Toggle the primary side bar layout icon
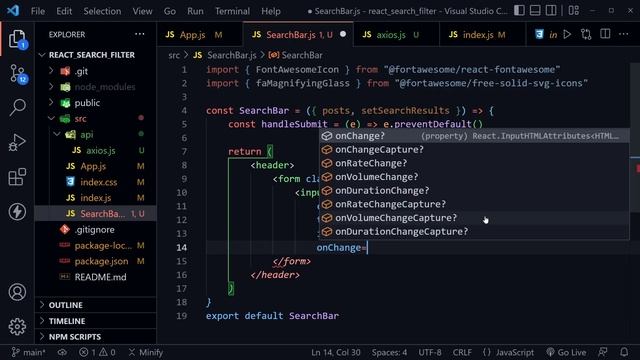This screenshot has width=640, height=360. pos(519,11)
